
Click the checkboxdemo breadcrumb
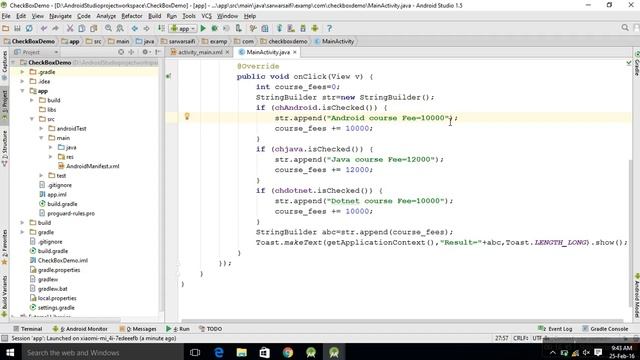tap(284, 41)
